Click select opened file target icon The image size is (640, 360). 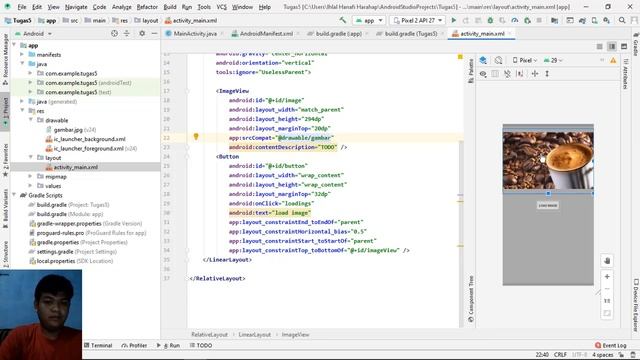point(114,33)
